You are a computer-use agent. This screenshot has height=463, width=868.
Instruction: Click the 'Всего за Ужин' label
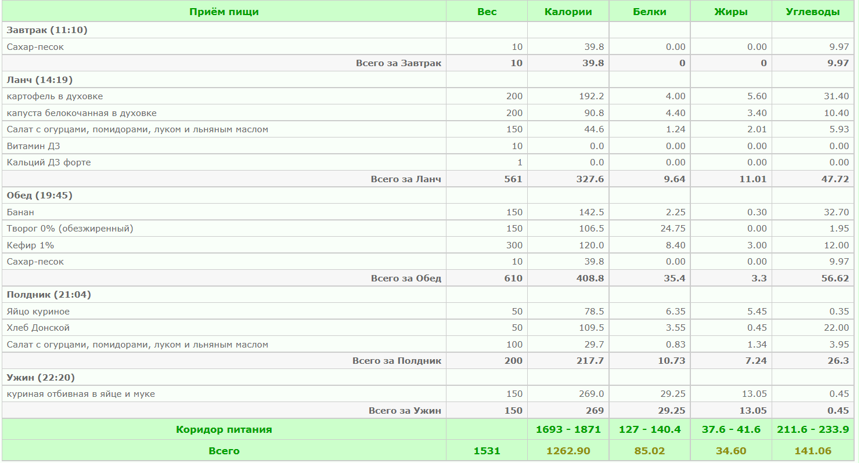405,411
